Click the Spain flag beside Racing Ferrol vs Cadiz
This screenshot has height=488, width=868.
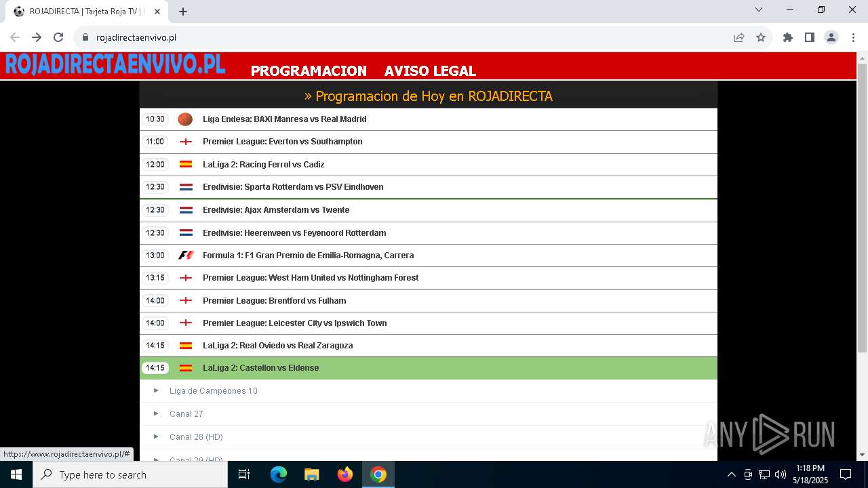[186, 164]
